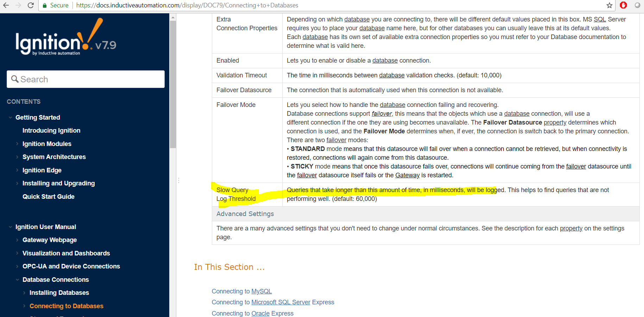Image resolution: width=644 pixels, height=317 pixels.
Task: Click the database link in Enabled row
Action: tap(385, 61)
